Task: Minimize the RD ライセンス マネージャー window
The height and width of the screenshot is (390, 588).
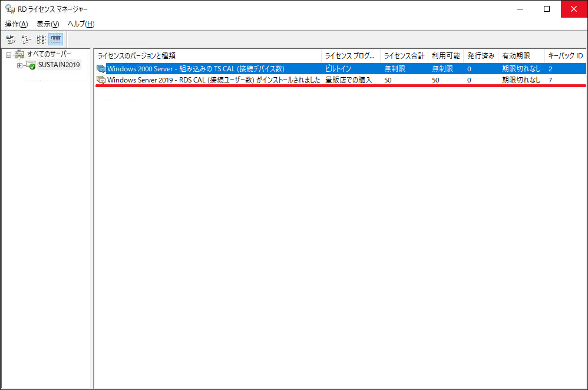Action: (x=520, y=9)
